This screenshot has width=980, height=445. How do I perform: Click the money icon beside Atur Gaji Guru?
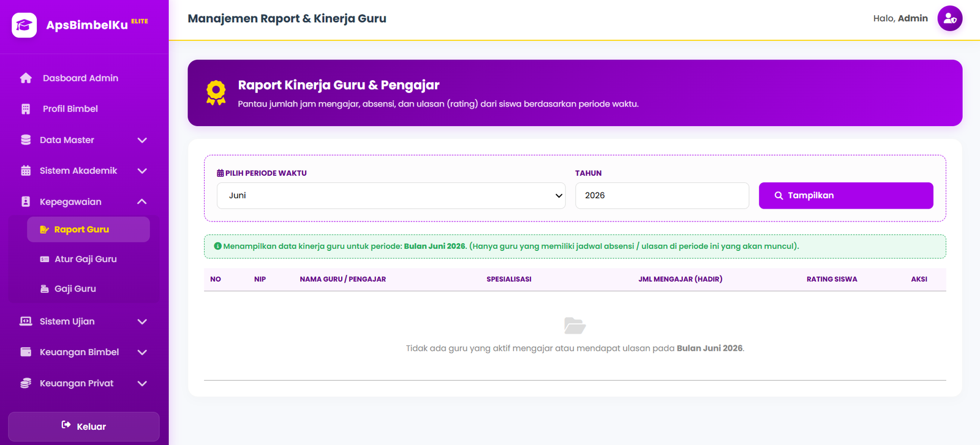coord(45,259)
